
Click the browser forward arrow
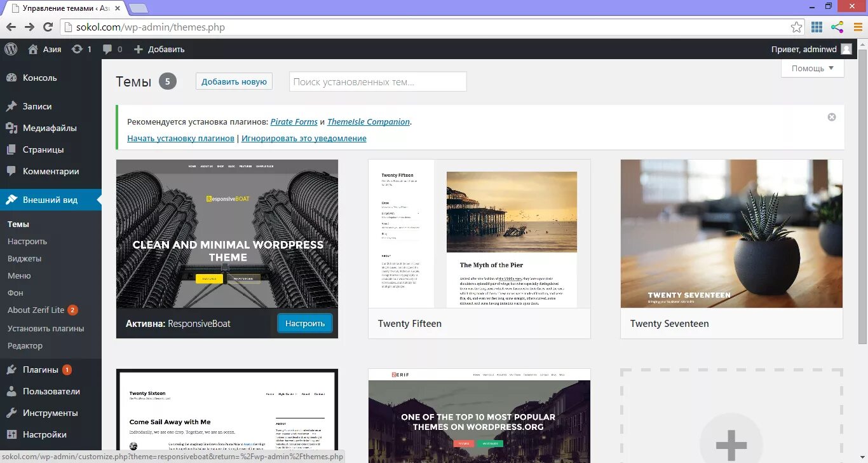29,27
